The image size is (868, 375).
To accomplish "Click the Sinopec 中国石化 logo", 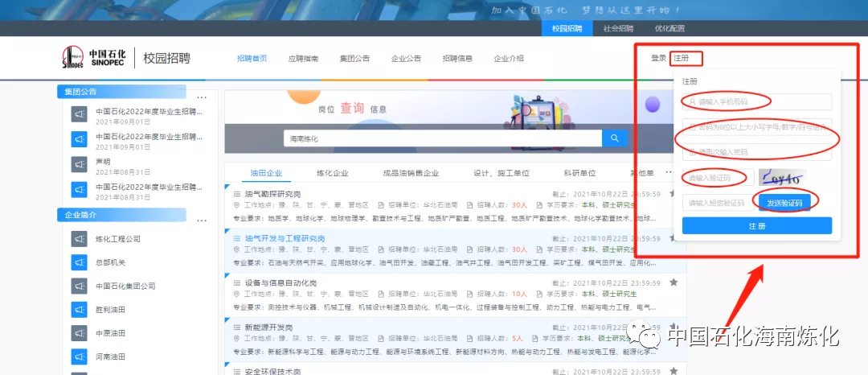I will tap(95, 58).
